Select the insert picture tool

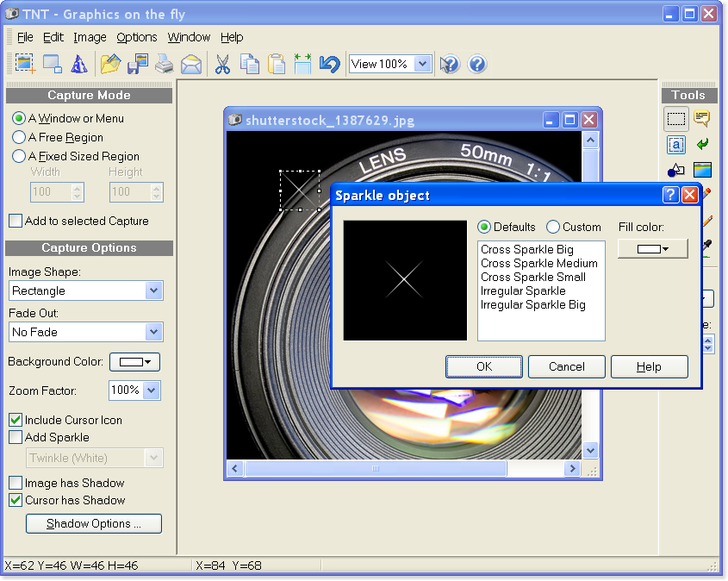pos(702,170)
